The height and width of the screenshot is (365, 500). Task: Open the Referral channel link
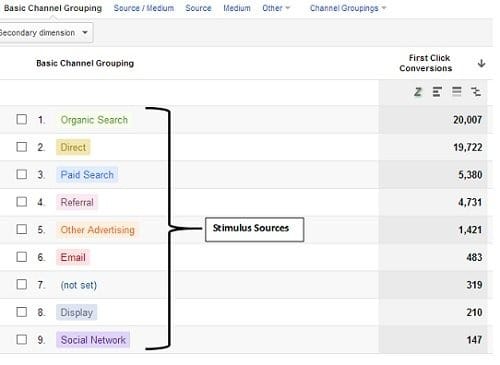pyautogui.click(x=77, y=202)
